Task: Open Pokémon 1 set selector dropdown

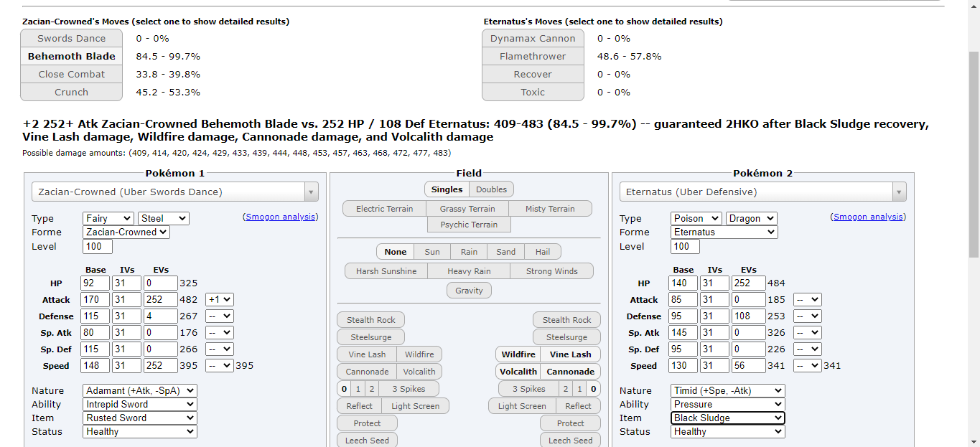Action: point(175,192)
